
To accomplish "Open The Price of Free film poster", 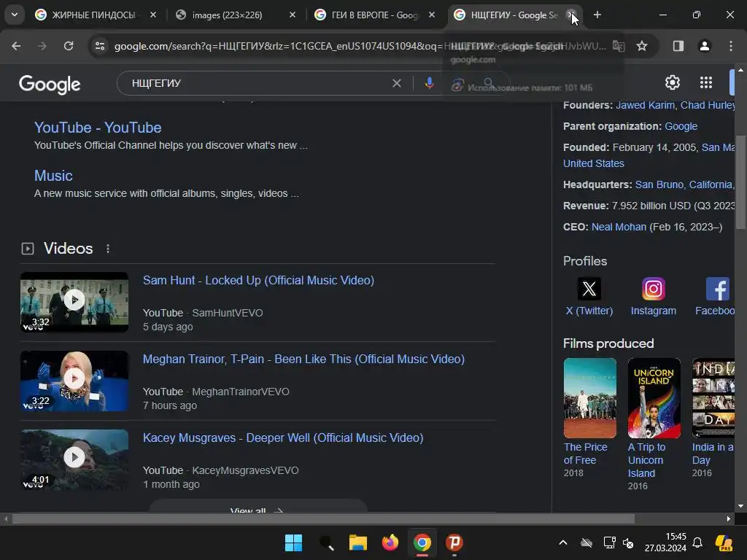I will click(x=589, y=398).
